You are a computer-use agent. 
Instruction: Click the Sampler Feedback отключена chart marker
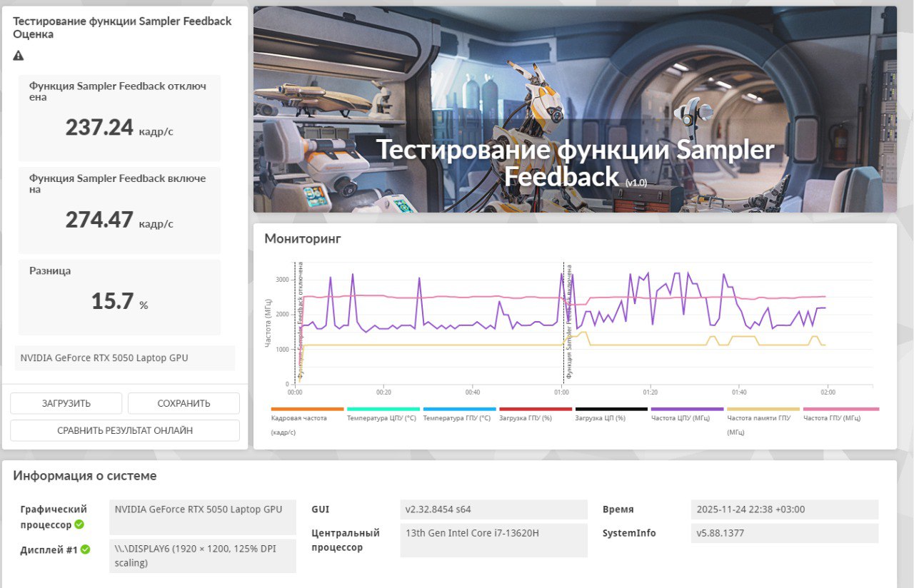(x=300, y=321)
